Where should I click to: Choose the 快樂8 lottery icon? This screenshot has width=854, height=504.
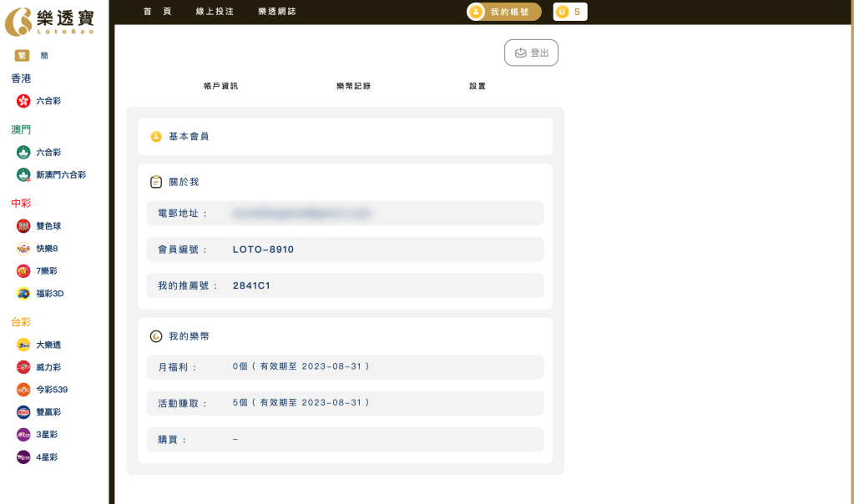click(23, 249)
